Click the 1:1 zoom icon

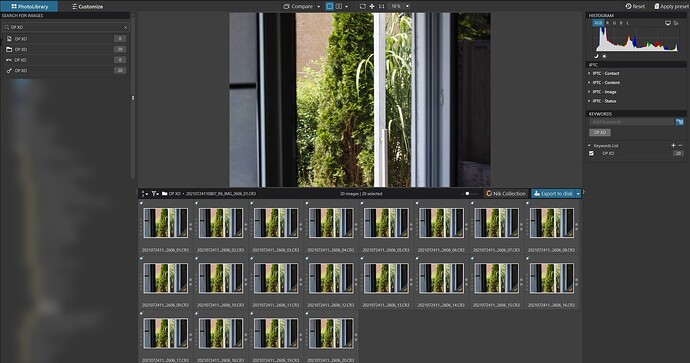tap(381, 6)
